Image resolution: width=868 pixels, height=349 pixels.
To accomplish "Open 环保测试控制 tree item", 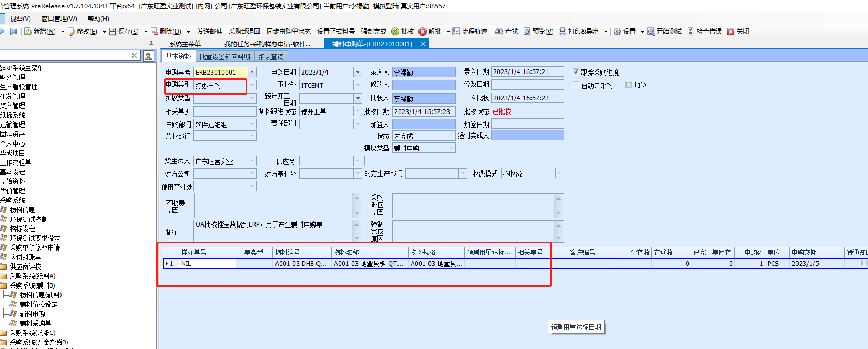I will 28,219.
